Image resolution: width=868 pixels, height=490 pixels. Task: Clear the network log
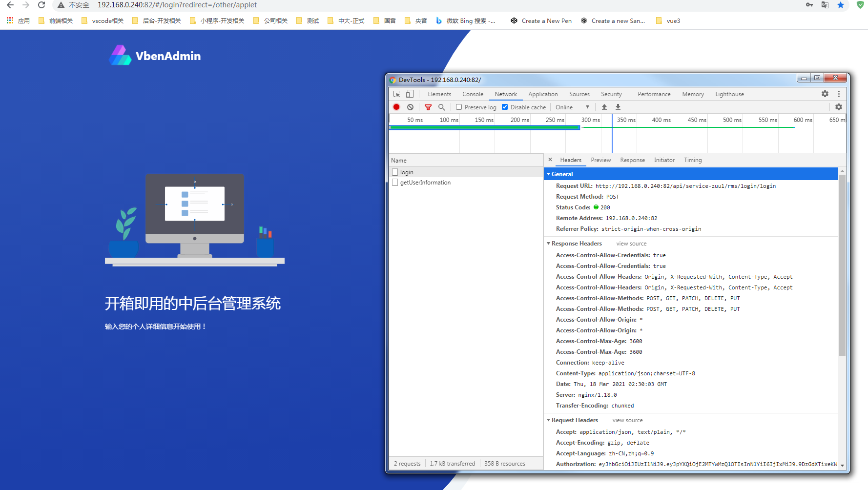[410, 107]
